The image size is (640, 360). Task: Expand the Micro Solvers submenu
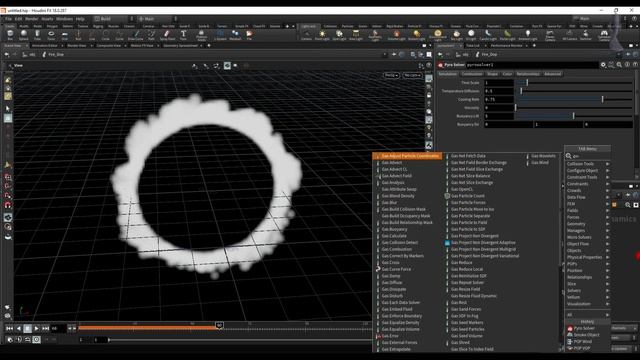click(587, 237)
